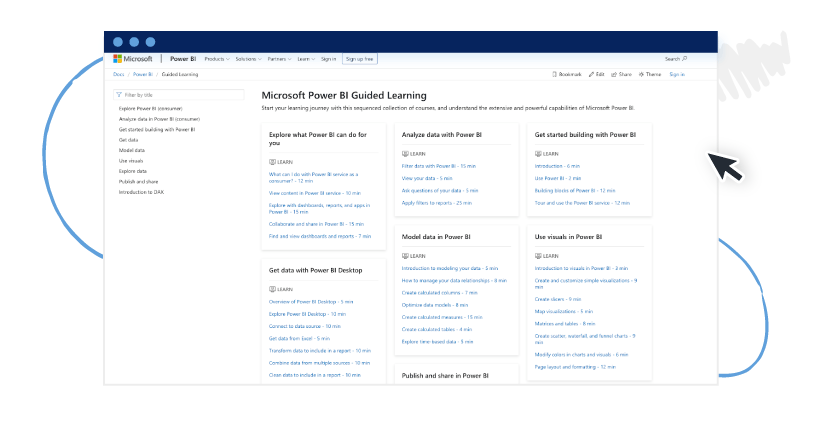Open 'Introduction to modeling your data' link
820x427 pixels.
coord(450,269)
